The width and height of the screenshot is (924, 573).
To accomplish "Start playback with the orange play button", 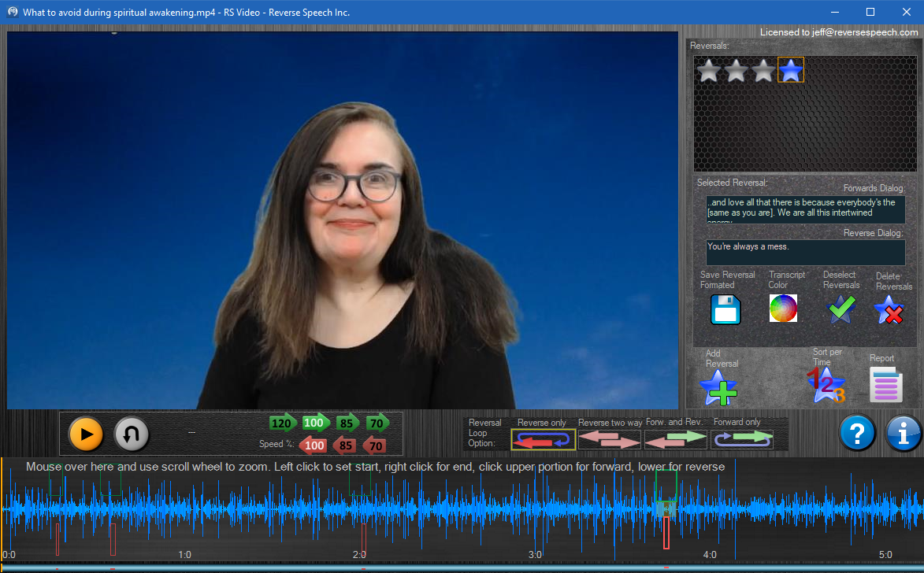I will [85, 434].
